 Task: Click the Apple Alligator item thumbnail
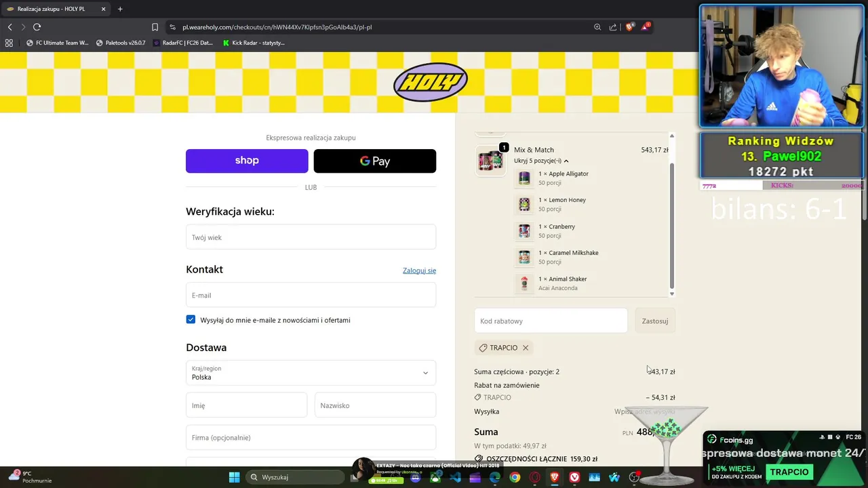pyautogui.click(x=524, y=178)
